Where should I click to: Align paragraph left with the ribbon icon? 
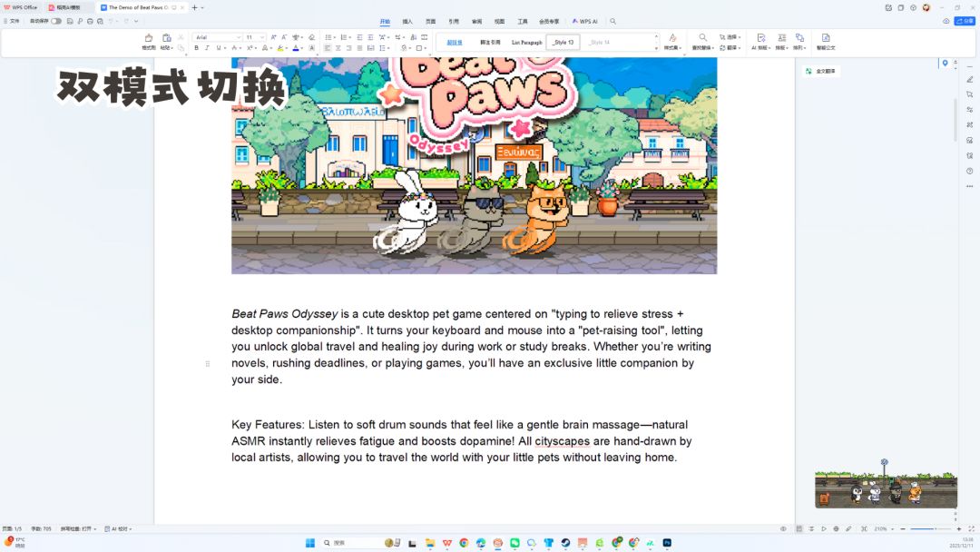(328, 48)
